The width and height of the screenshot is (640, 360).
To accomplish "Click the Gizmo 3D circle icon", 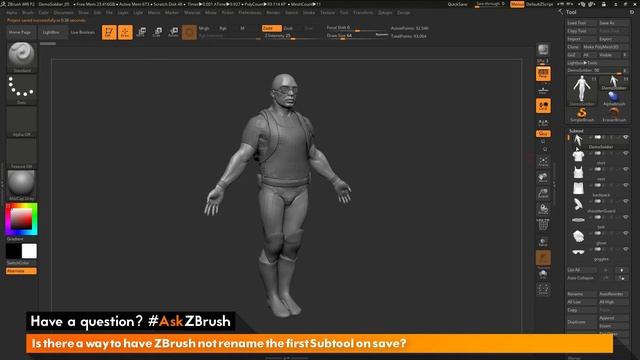I will click(x=189, y=32).
